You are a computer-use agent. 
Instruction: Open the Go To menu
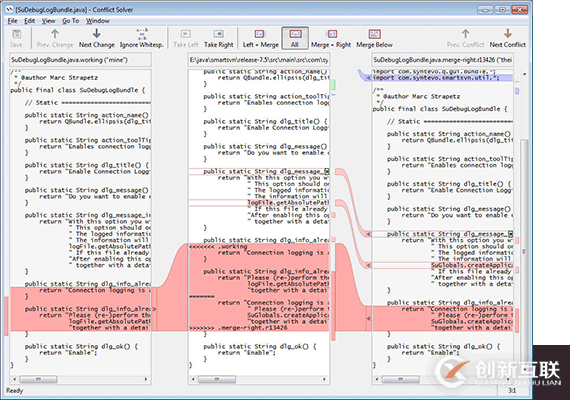(x=71, y=21)
